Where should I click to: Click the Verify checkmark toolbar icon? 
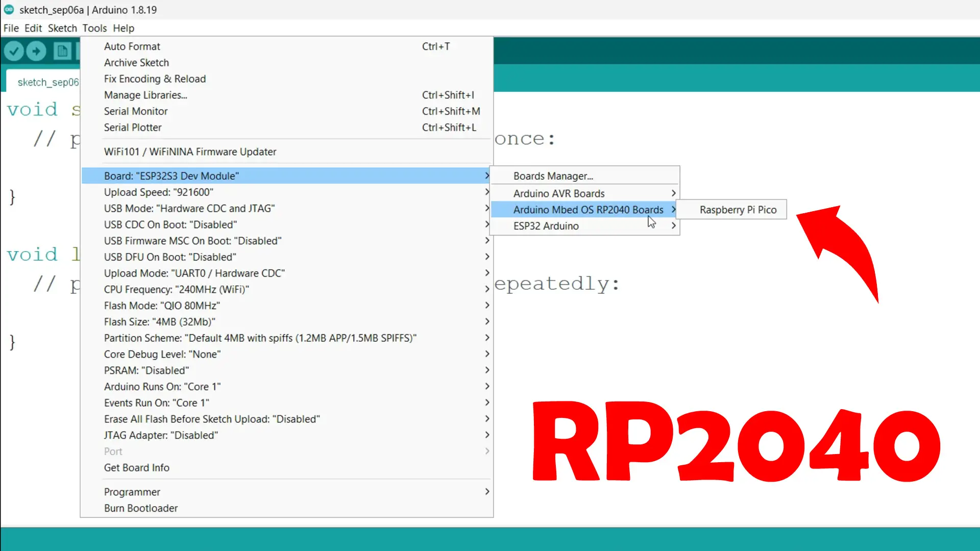coord(14,51)
